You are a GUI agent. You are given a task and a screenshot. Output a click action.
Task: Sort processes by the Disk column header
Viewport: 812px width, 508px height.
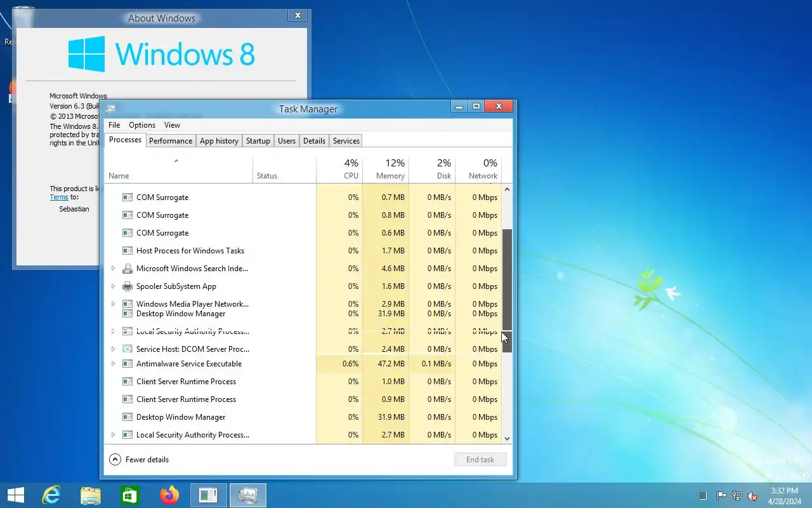(x=432, y=170)
